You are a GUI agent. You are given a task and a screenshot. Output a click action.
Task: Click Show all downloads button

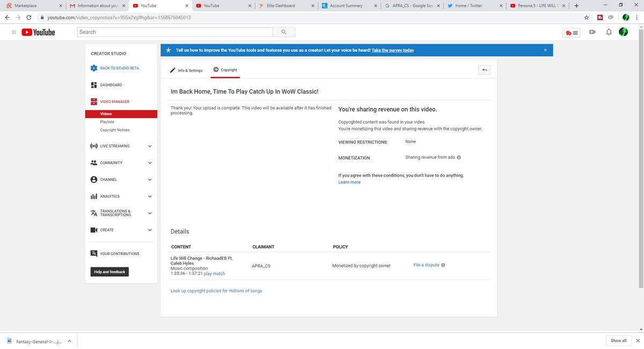pyautogui.click(x=619, y=340)
